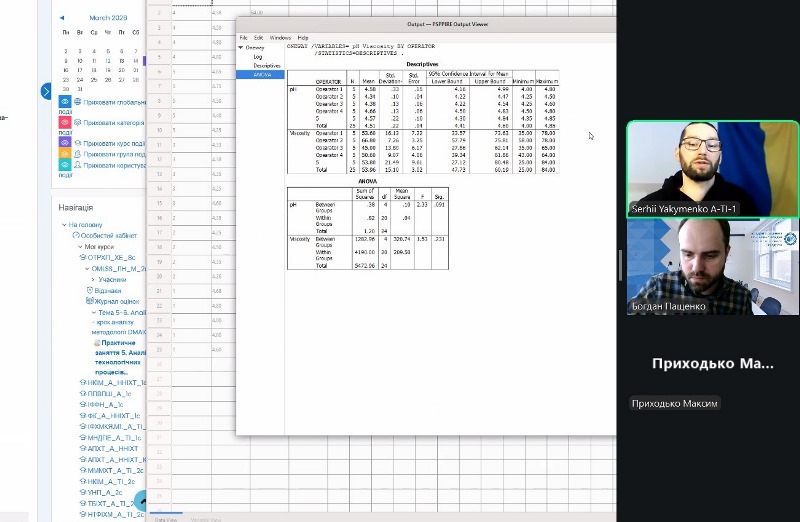Toggle the blue eye icon for global events
The width and height of the screenshot is (800, 522).
pyautogui.click(x=65, y=102)
